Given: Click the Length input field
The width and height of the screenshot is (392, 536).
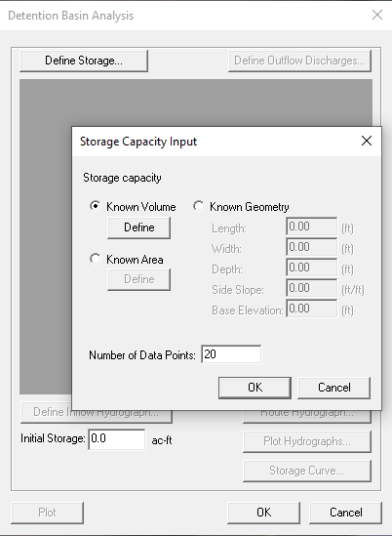Looking at the screenshot, I should click(311, 227).
